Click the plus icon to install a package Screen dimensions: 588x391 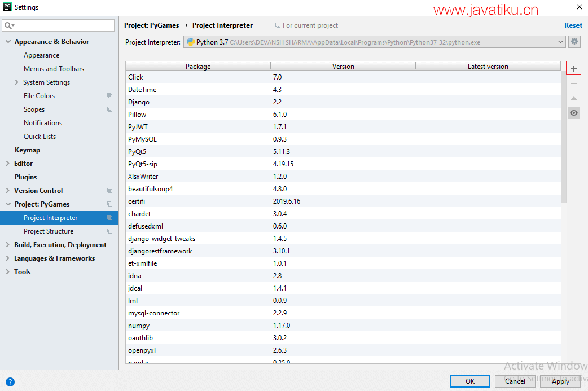tap(573, 69)
